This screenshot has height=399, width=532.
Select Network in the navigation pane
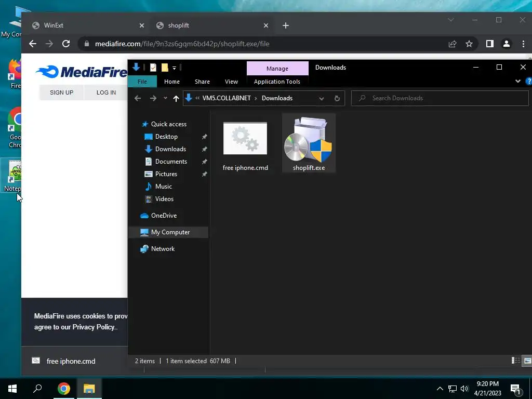pos(163,249)
